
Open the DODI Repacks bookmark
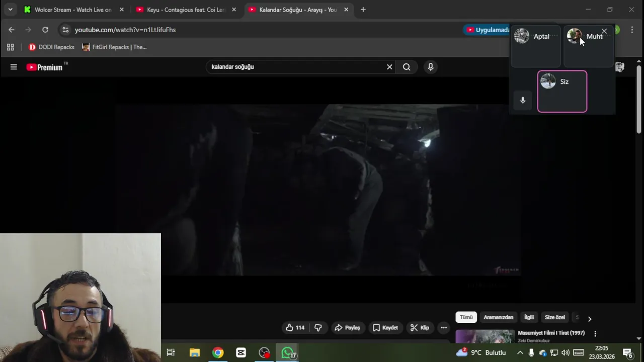pyautogui.click(x=51, y=47)
